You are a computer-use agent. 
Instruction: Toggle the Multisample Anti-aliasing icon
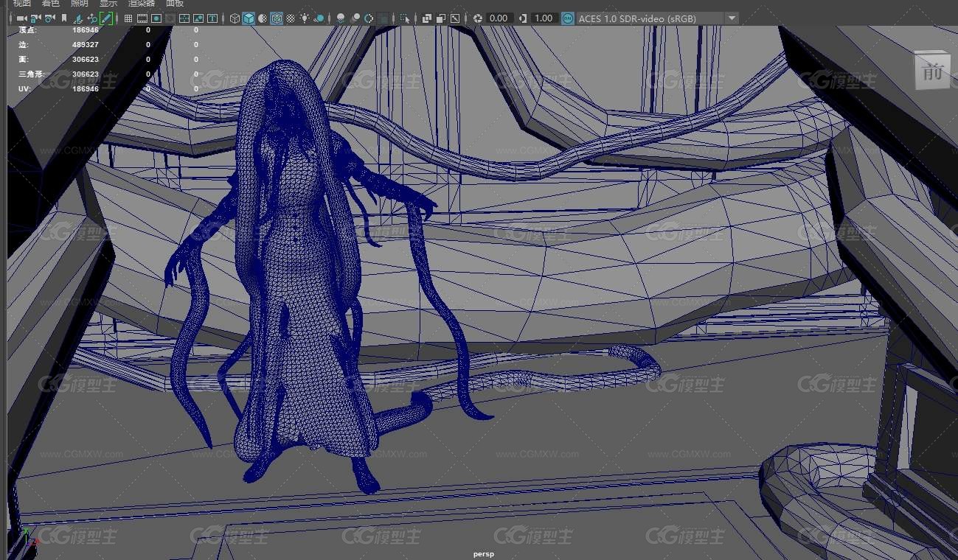[x=368, y=18]
